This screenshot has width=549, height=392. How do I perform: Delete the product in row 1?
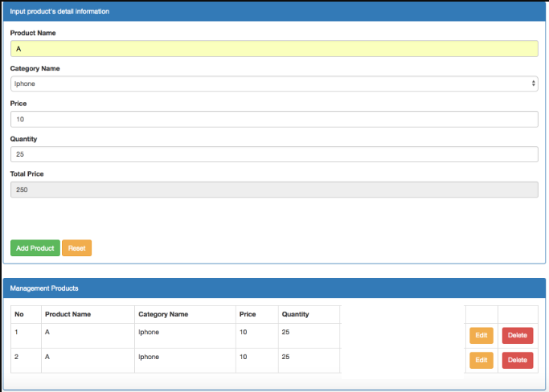(x=517, y=336)
